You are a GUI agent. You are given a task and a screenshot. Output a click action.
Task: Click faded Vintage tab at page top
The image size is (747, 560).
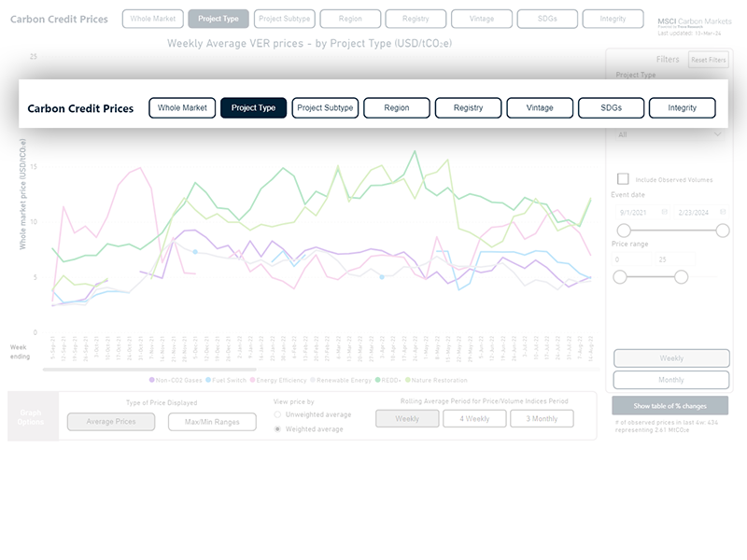[x=482, y=19]
